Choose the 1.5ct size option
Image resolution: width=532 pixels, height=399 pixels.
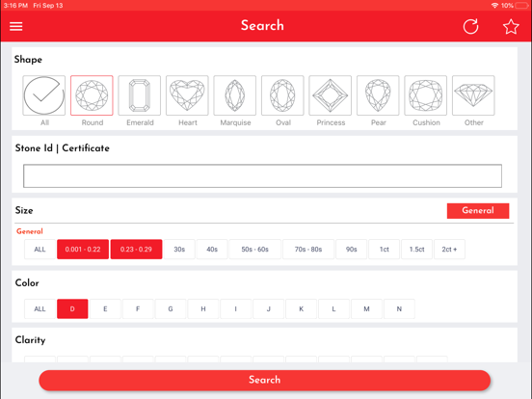click(x=416, y=250)
